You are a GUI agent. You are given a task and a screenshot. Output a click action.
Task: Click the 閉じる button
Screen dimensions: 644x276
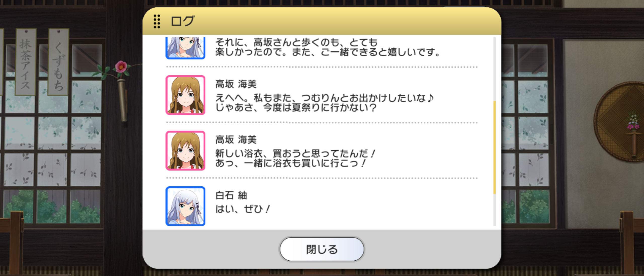point(322,249)
